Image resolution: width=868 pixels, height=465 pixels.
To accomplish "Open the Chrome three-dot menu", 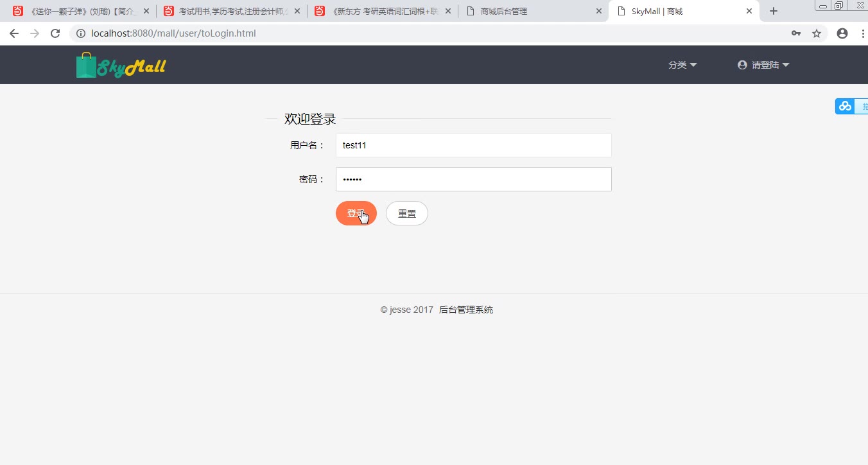I will tap(862, 33).
